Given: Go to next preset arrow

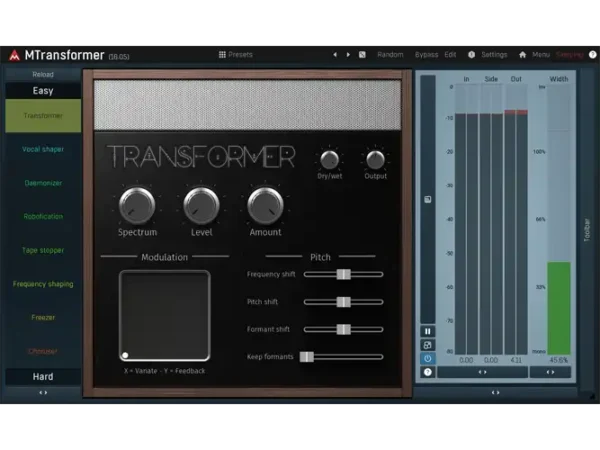Looking at the screenshot, I should pos(348,55).
